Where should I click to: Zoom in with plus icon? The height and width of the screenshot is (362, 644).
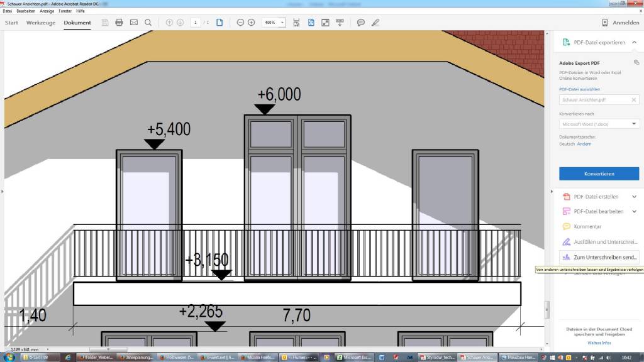pyautogui.click(x=252, y=23)
